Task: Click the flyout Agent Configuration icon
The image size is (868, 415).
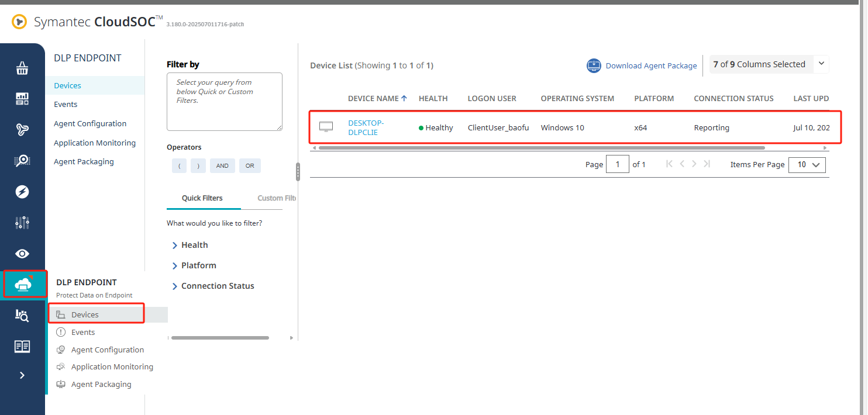Action: [60, 350]
